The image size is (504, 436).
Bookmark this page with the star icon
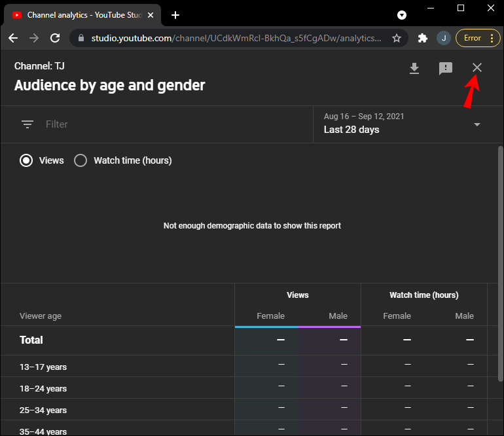pyautogui.click(x=397, y=38)
